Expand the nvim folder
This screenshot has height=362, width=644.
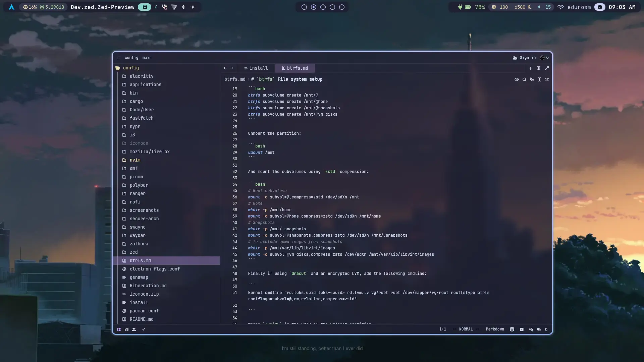coord(167,160)
